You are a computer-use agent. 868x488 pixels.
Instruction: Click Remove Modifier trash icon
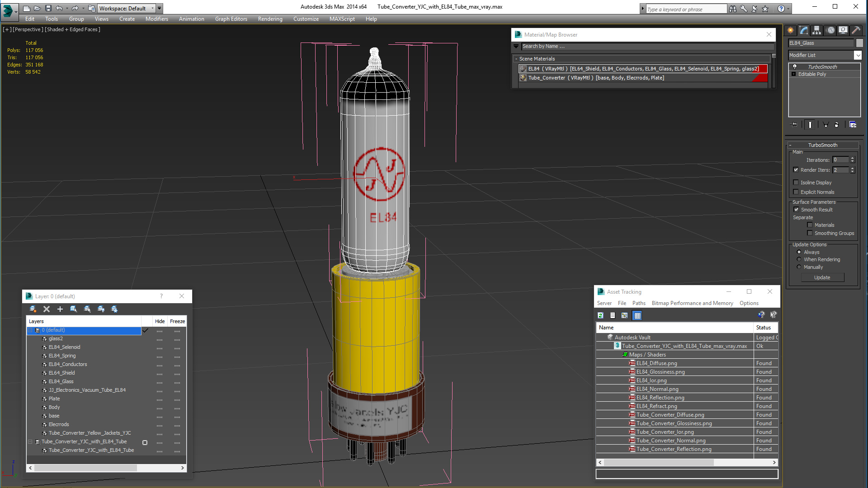click(837, 125)
